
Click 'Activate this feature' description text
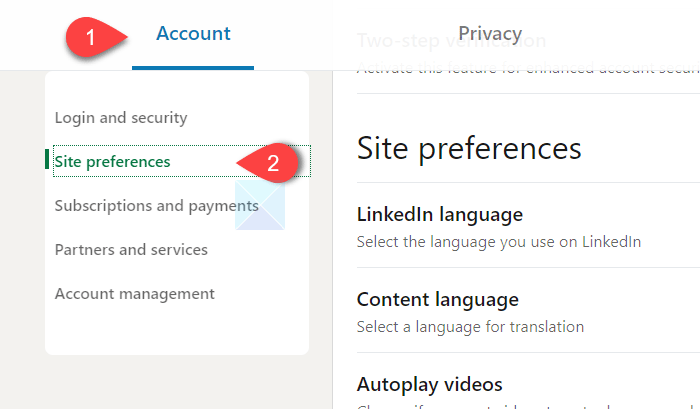pos(520,66)
